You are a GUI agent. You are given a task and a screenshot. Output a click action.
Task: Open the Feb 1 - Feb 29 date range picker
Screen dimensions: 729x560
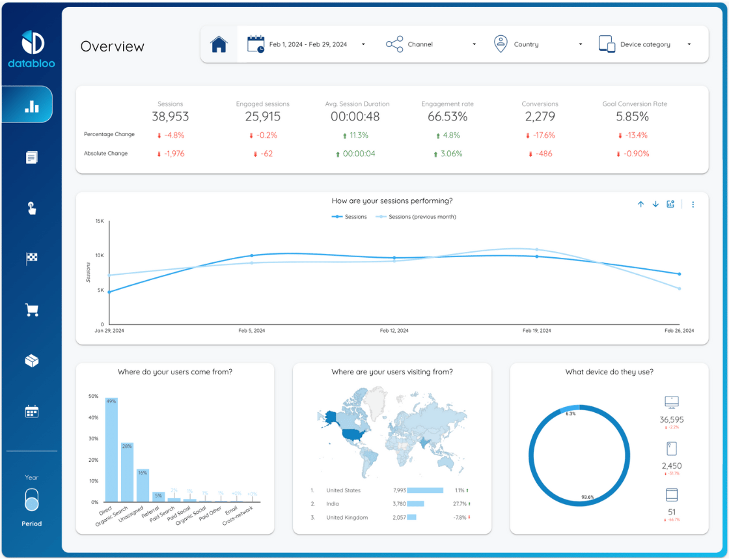click(x=306, y=44)
